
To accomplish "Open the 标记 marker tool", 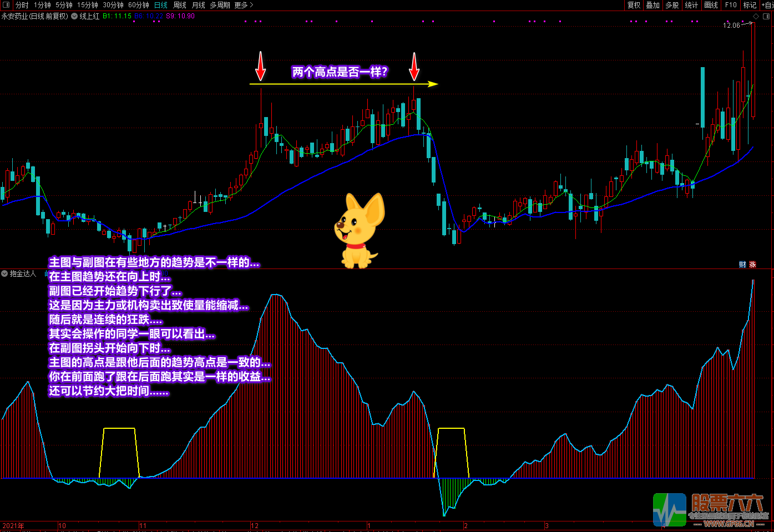I will tap(750, 5).
